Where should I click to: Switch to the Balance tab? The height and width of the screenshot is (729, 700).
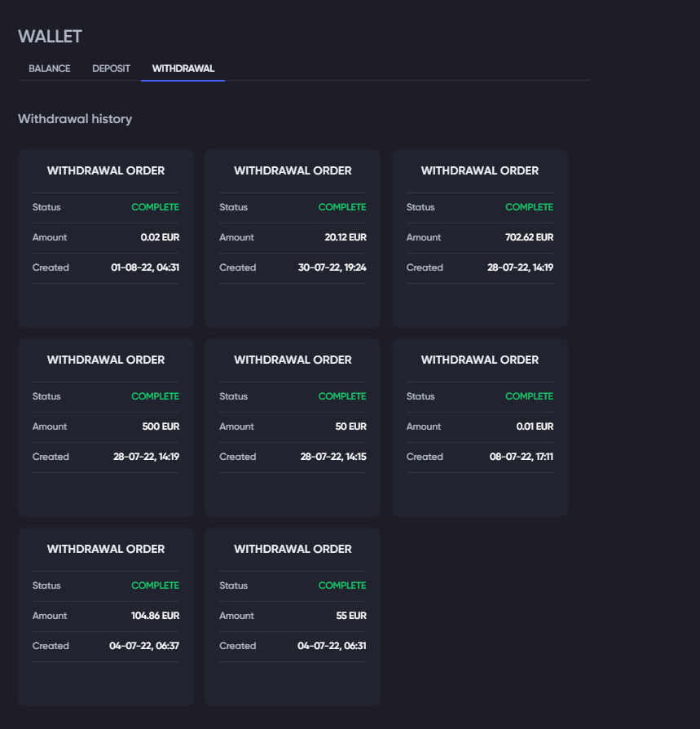click(49, 68)
